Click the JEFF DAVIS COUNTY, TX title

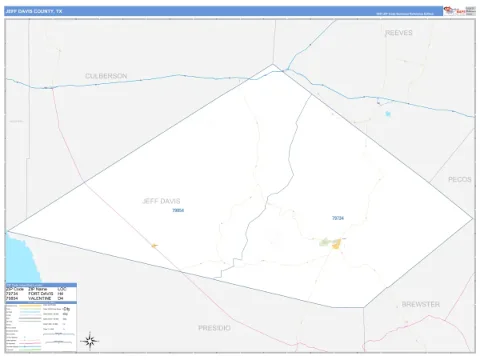[34, 11]
